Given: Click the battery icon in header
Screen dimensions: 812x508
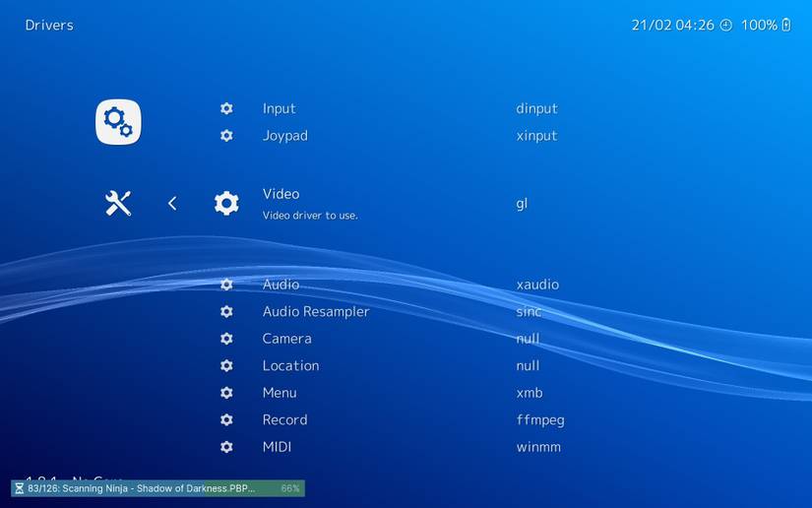Looking at the screenshot, I should tap(786, 25).
